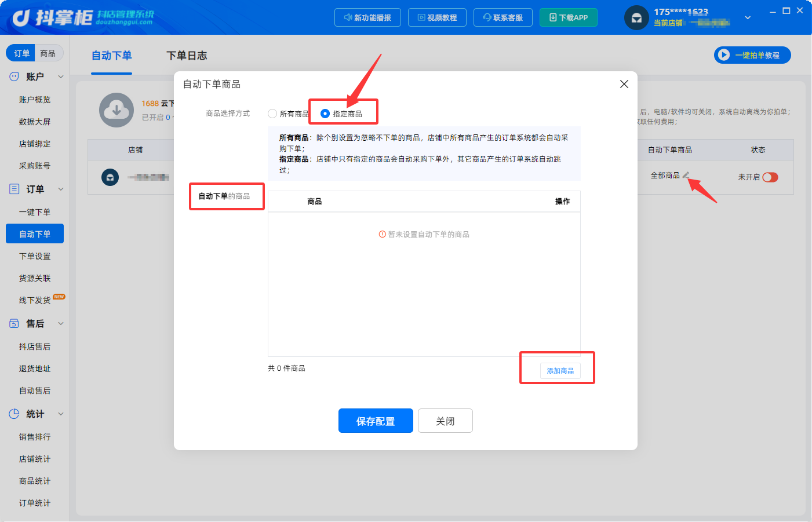
Task: Open 采购账号 in sidebar
Action: 35,166
